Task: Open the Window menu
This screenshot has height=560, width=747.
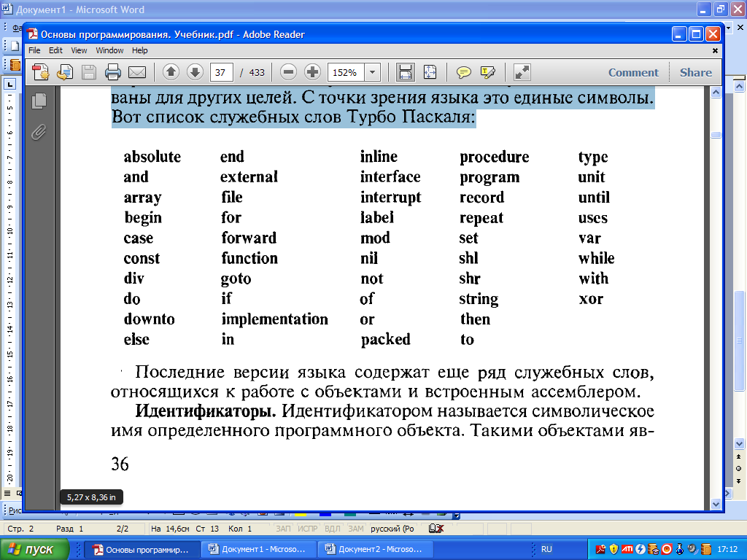Action: [x=109, y=50]
